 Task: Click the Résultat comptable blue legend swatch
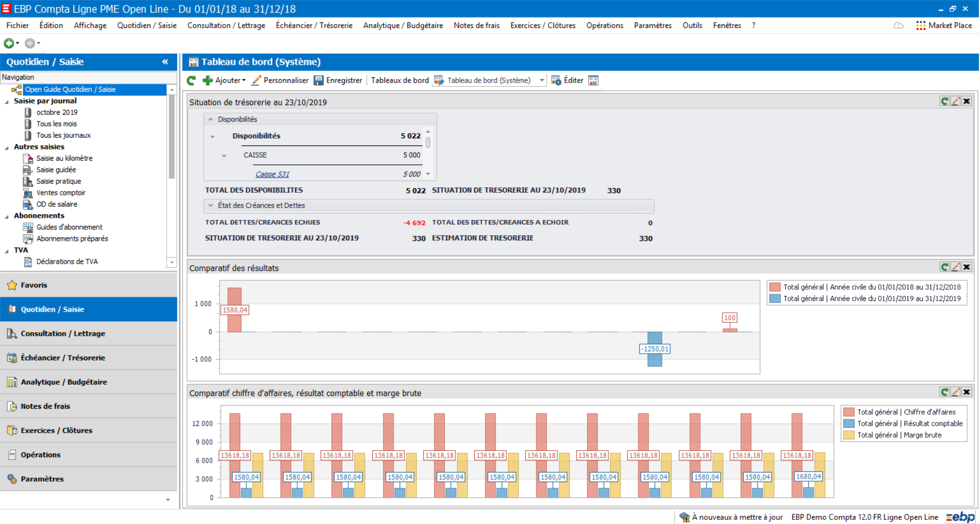pos(849,423)
